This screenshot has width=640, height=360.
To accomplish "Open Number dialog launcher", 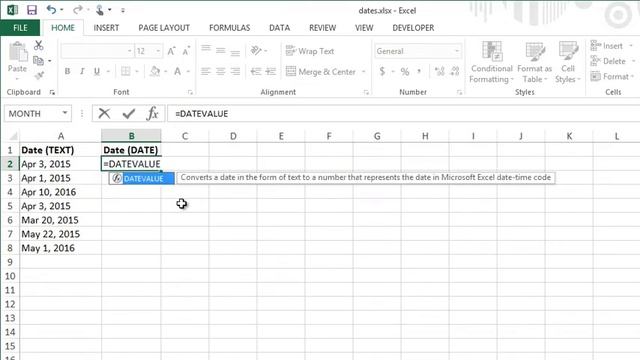I will click(459, 93).
